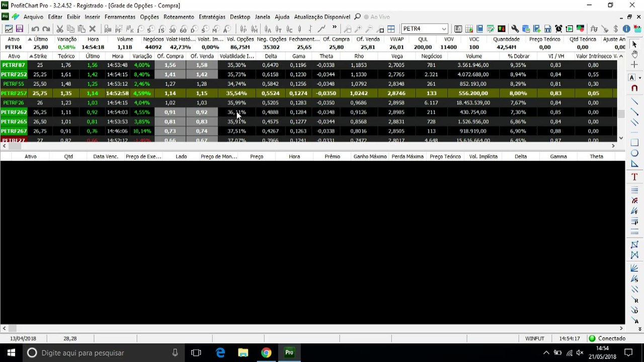Open the PETR4 asset dropdown
Screen dimensions: 644x362
[x=443, y=29]
